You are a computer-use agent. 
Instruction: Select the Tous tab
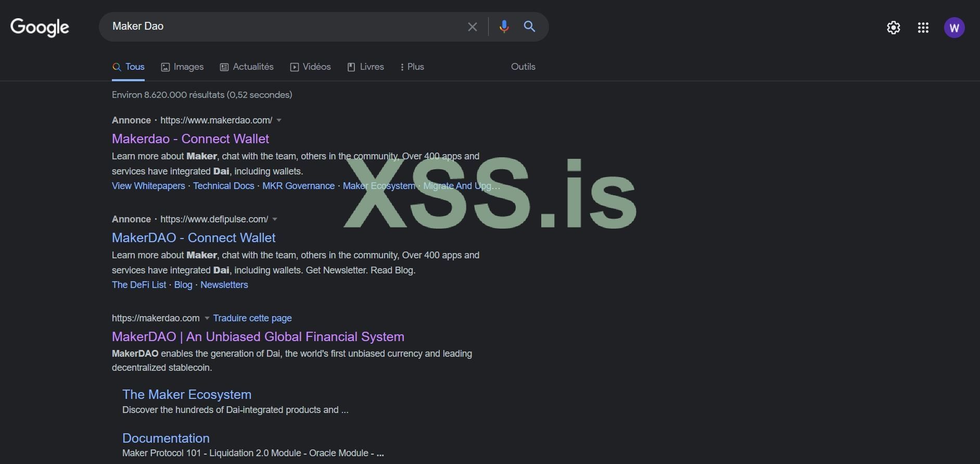coord(128,67)
